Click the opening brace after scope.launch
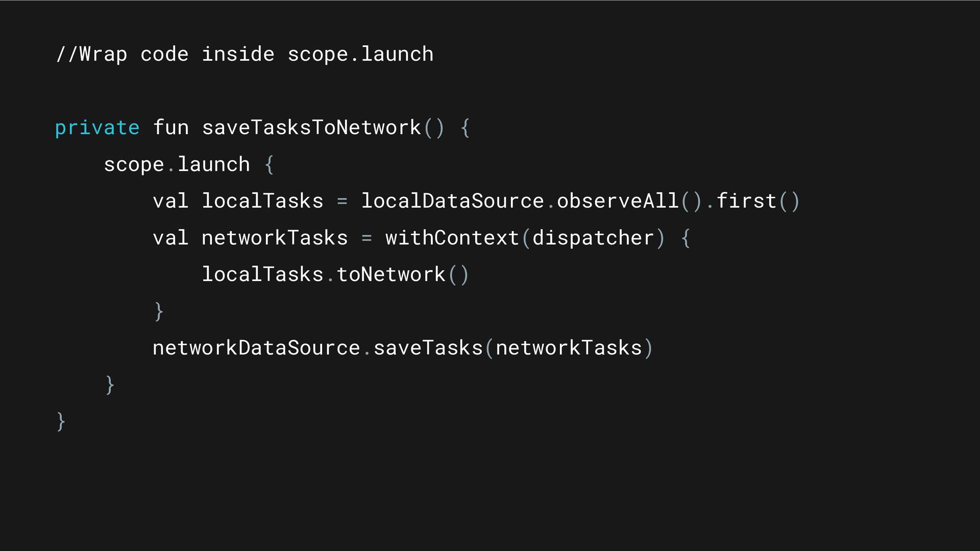This screenshot has width=980, height=551. pyautogui.click(x=269, y=164)
